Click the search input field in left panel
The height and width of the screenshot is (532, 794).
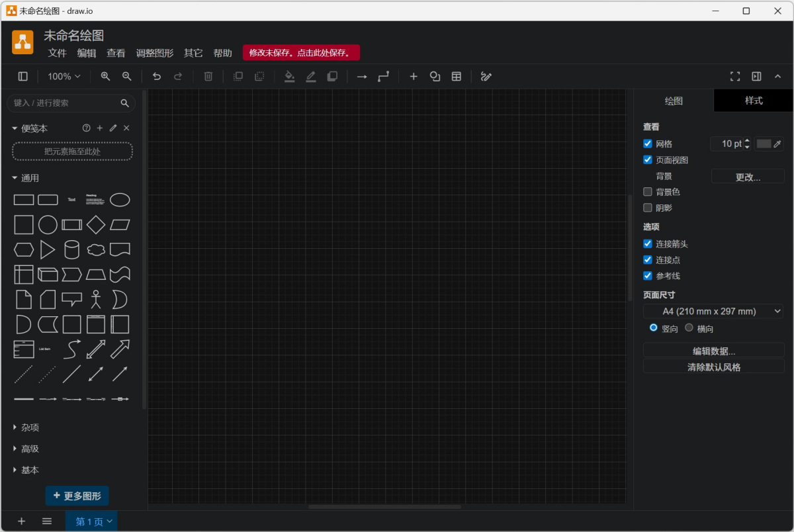tap(66, 103)
